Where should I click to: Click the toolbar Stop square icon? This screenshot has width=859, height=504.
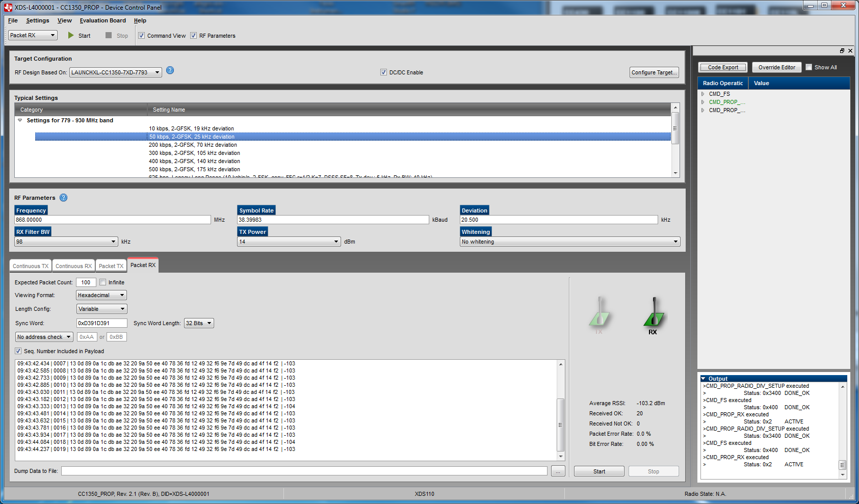[109, 36]
